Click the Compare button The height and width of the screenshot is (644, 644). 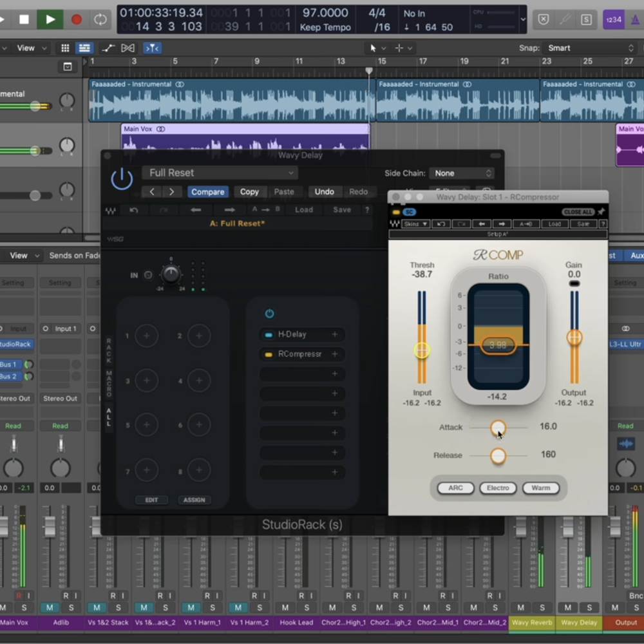tap(207, 192)
